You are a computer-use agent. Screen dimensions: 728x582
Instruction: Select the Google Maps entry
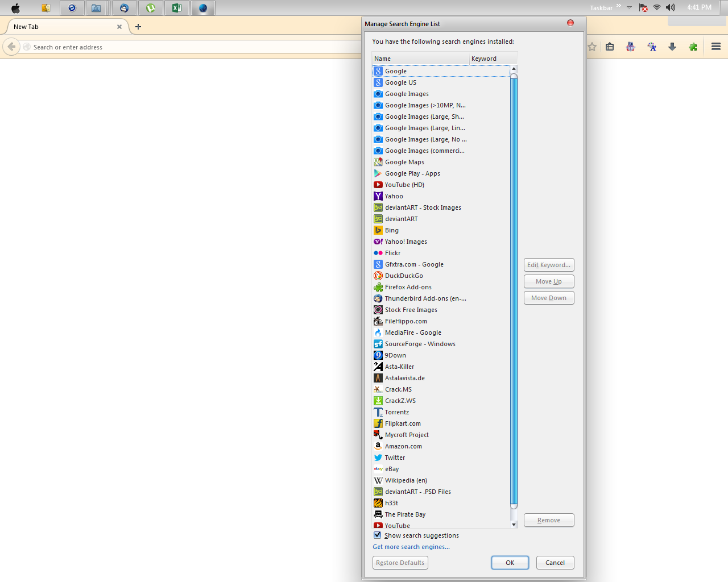click(x=441, y=162)
